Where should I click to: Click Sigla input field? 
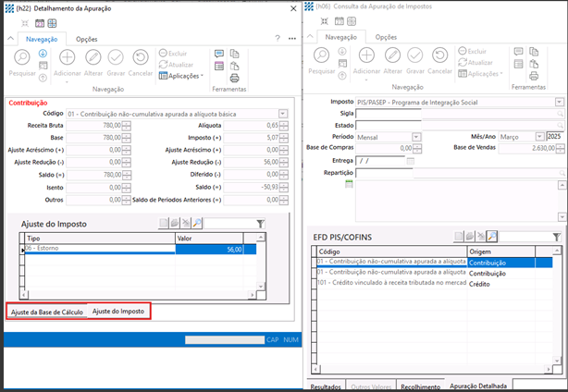coord(389,114)
